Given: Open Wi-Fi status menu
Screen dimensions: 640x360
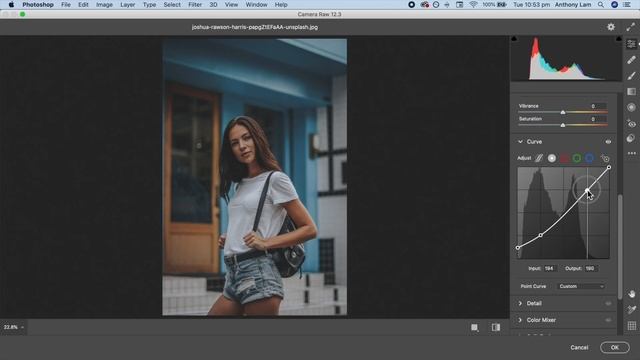Looking at the screenshot, I should (x=473, y=5).
